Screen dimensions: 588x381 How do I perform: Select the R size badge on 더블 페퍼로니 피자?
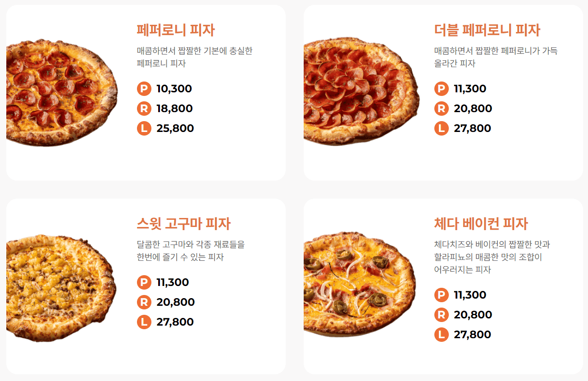[x=442, y=109]
